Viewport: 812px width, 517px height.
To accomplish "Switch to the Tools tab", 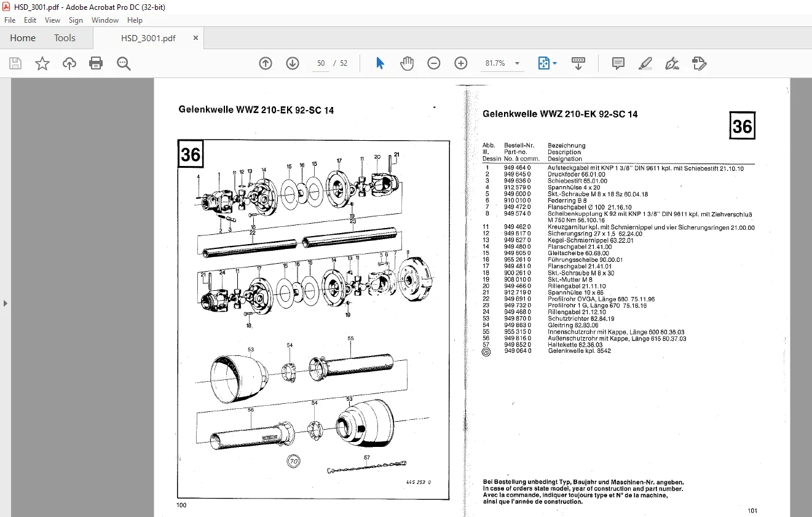I will [65, 38].
